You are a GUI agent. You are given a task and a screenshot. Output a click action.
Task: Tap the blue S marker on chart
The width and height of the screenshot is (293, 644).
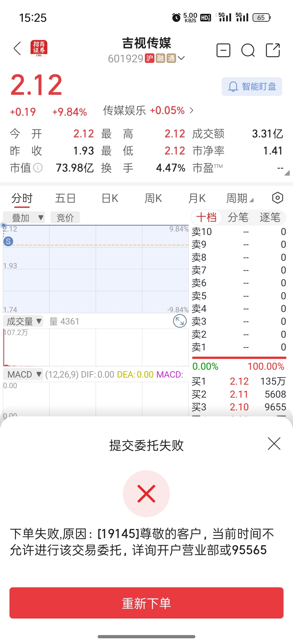click(x=8, y=241)
